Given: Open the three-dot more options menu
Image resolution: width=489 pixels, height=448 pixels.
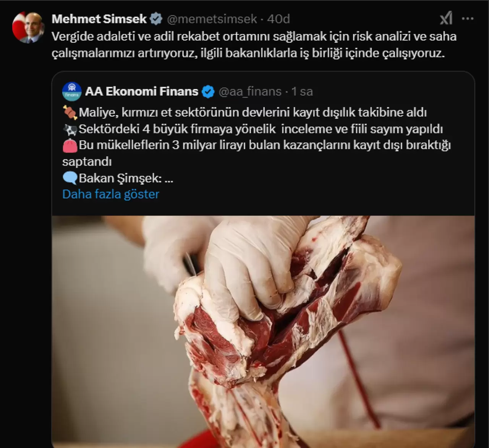Looking at the screenshot, I should coord(468,18).
